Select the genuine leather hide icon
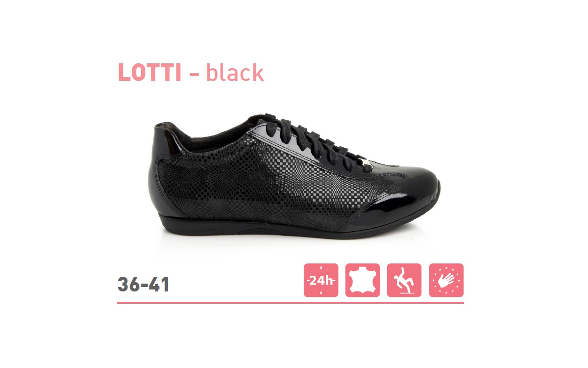This screenshot has width=588, height=368. (x=363, y=280)
